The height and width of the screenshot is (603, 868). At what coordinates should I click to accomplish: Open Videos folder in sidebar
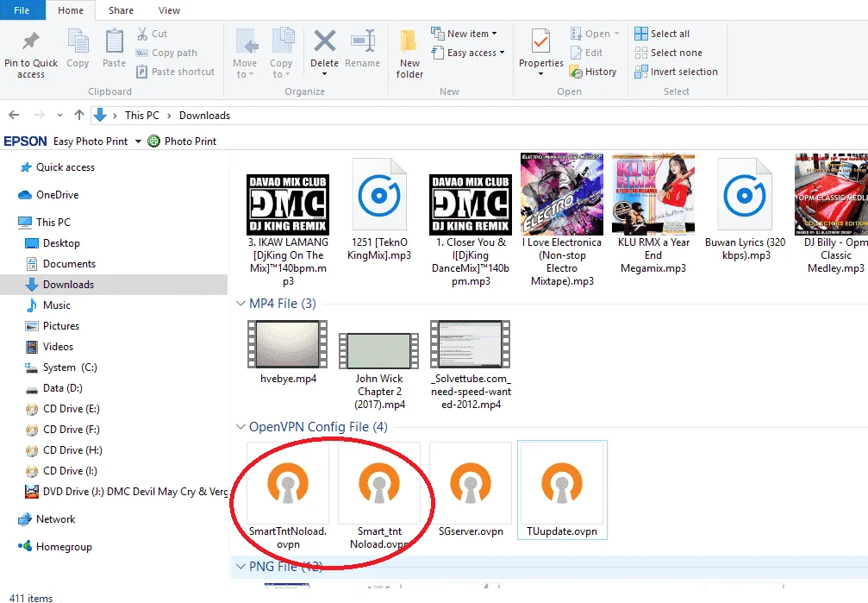[49, 347]
